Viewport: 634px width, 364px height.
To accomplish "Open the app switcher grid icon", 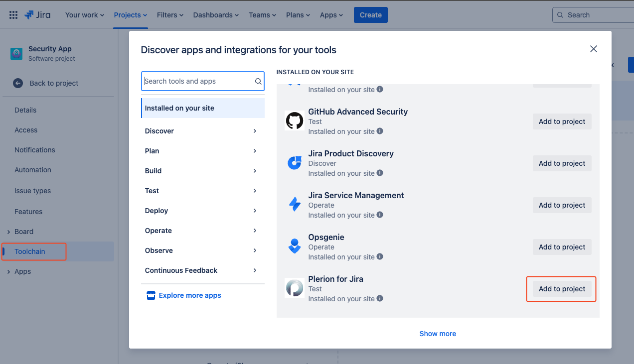I will point(13,15).
